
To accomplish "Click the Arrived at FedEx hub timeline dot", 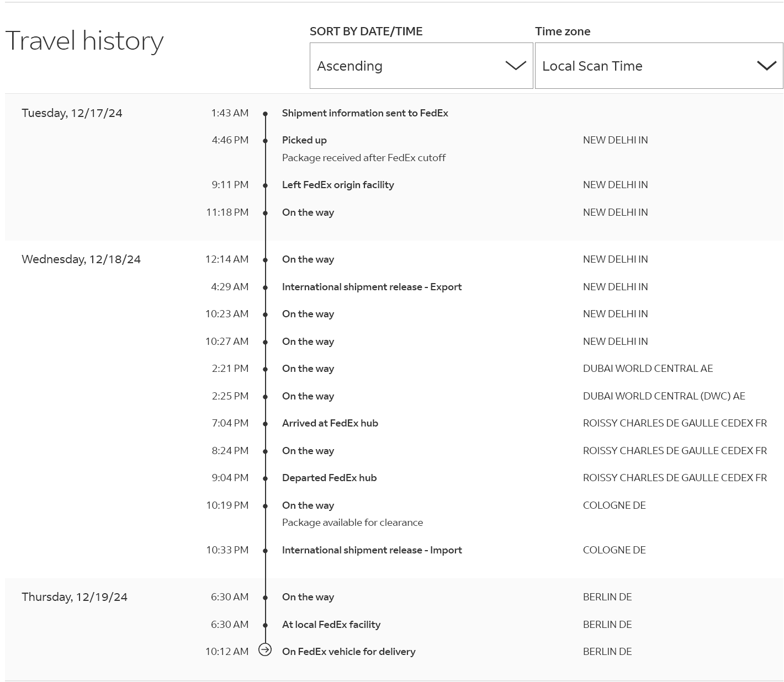I will [x=265, y=424].
